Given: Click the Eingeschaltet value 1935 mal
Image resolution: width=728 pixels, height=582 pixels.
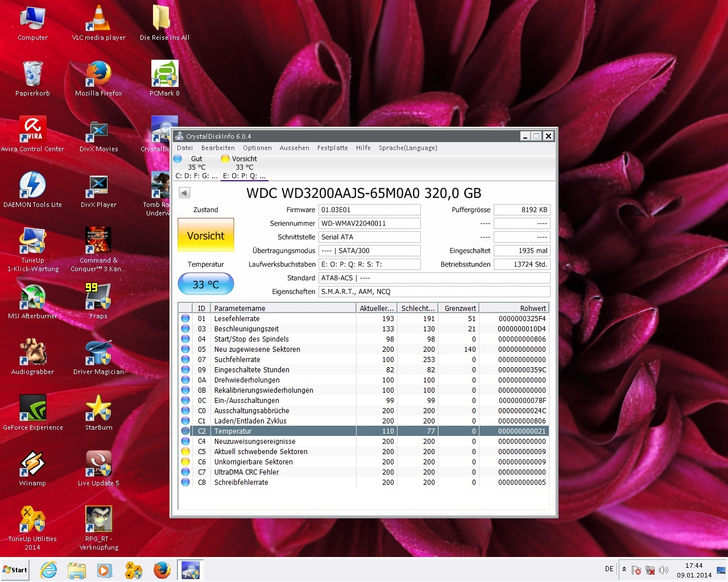Looking at the screenshot, I should [x=522, y=251].
